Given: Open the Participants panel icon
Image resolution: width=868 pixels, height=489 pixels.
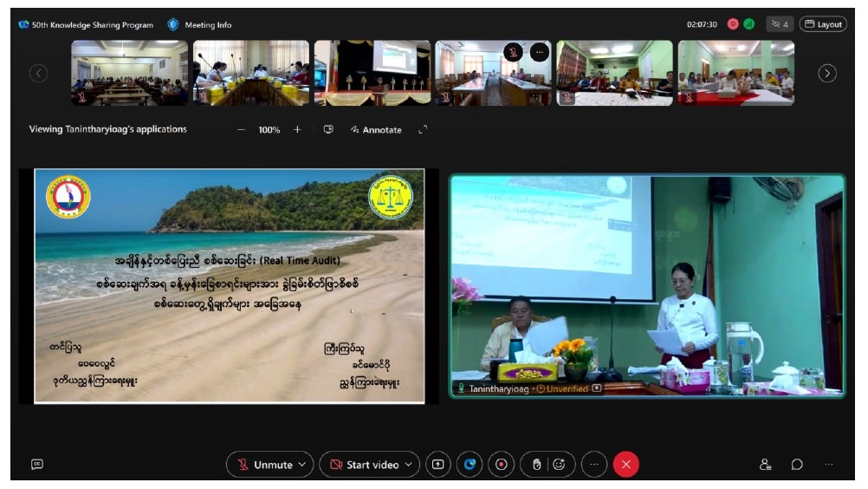Looking at the screenshot, I should 765,465.
